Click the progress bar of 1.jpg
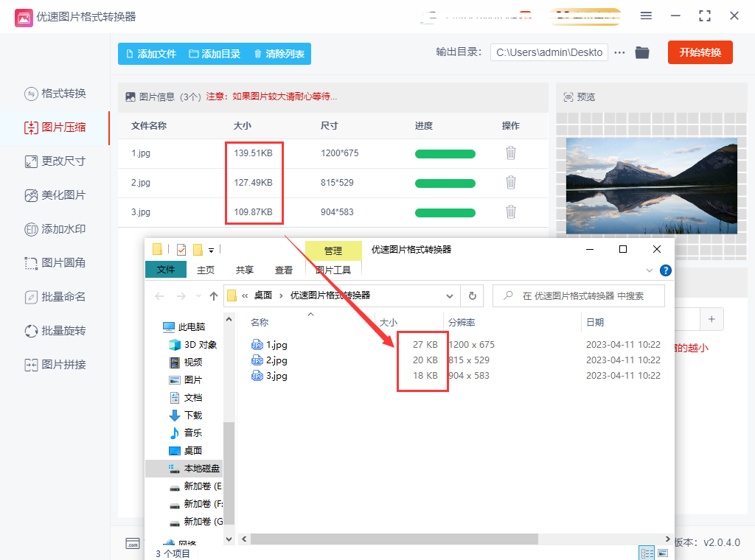The image size is (755, 560). pos(445,153)
